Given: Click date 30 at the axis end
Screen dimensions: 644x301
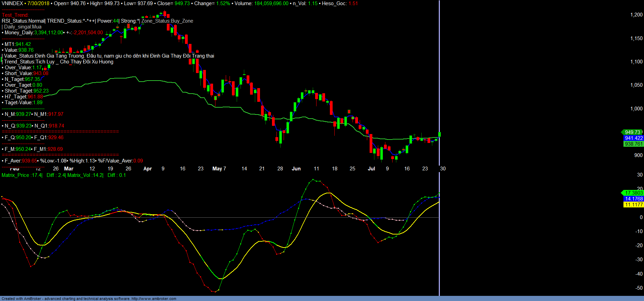Looking at the screenshot, I should click(443, 169).
